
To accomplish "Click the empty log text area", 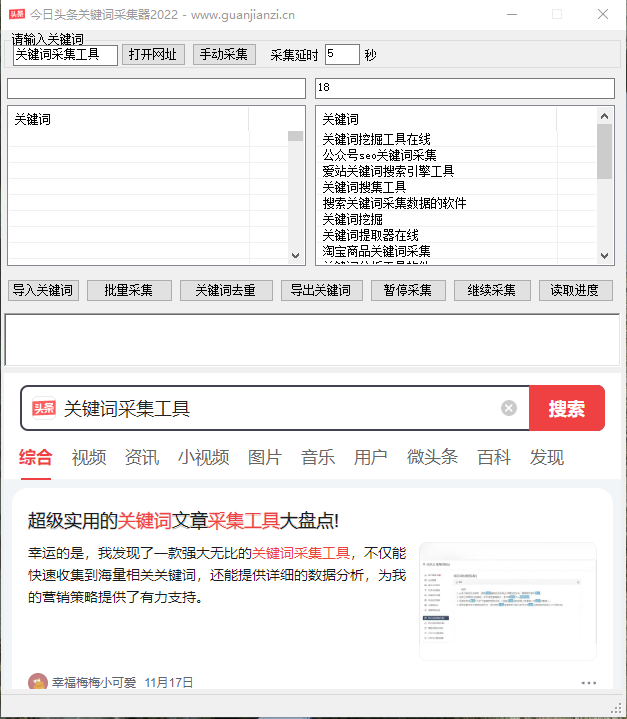I will click(312, 340).
